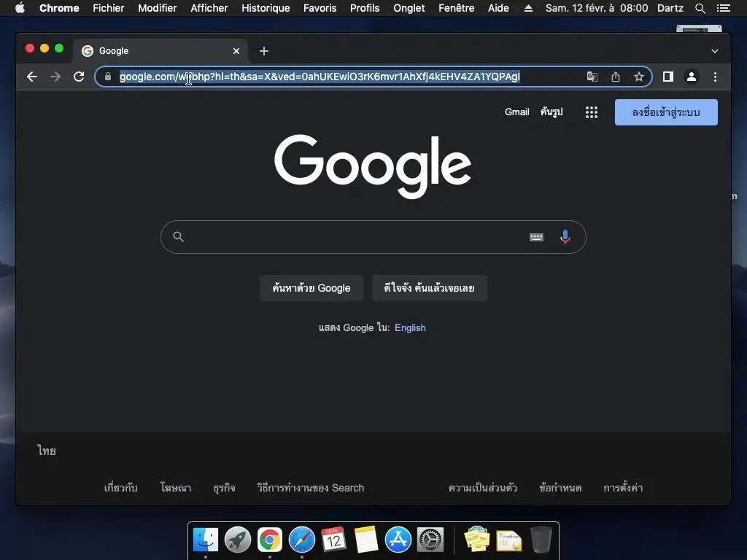747x560 pixels.
Task: Click the ค้นหาด้วย Google search button
Action: coord(311,288)
